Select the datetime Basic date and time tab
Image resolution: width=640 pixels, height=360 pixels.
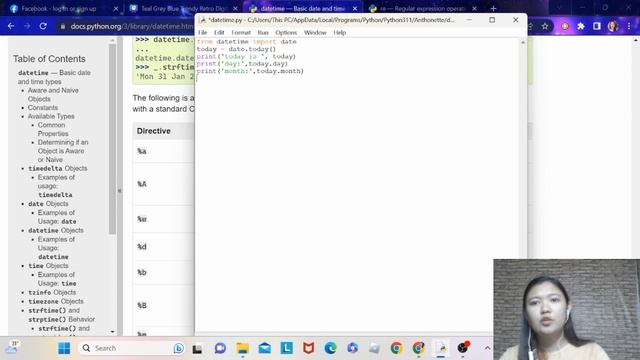tap(303, 9)
